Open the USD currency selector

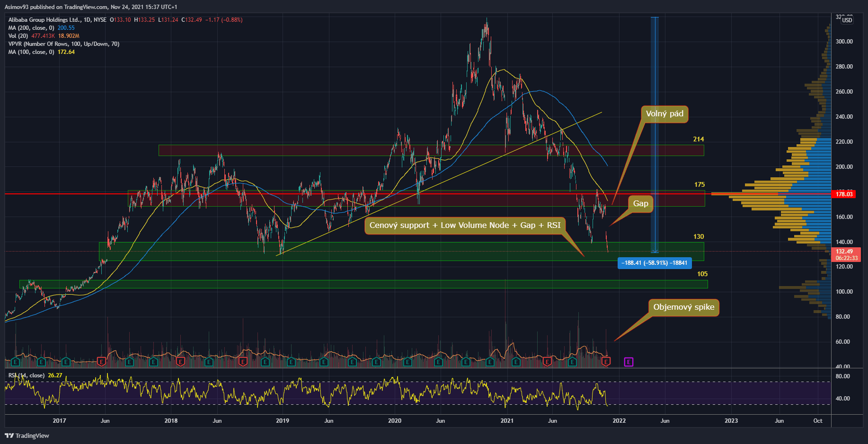click(x=847, y=20)
